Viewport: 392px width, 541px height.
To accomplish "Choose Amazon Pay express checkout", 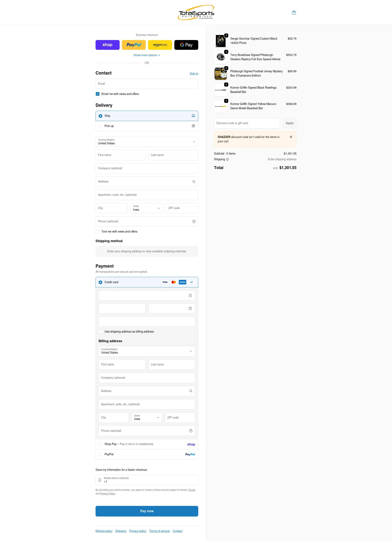I will [x=160, y=45].
